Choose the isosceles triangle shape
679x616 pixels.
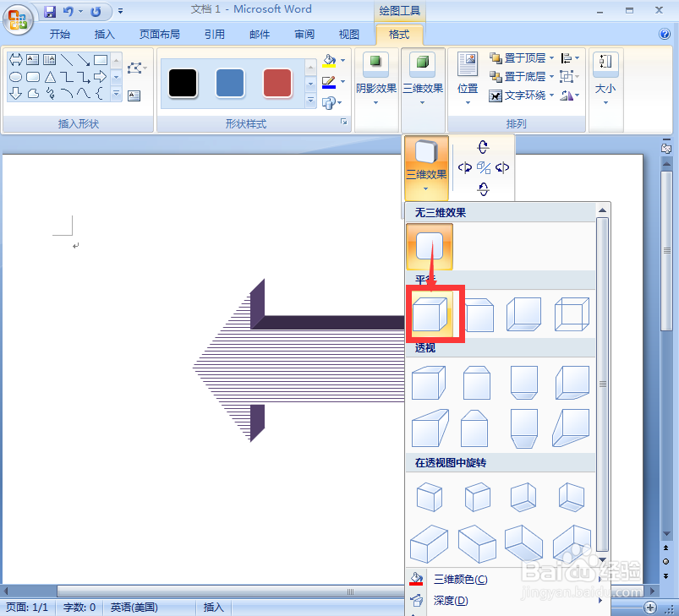pyautogui.click(x=50, y=77)
